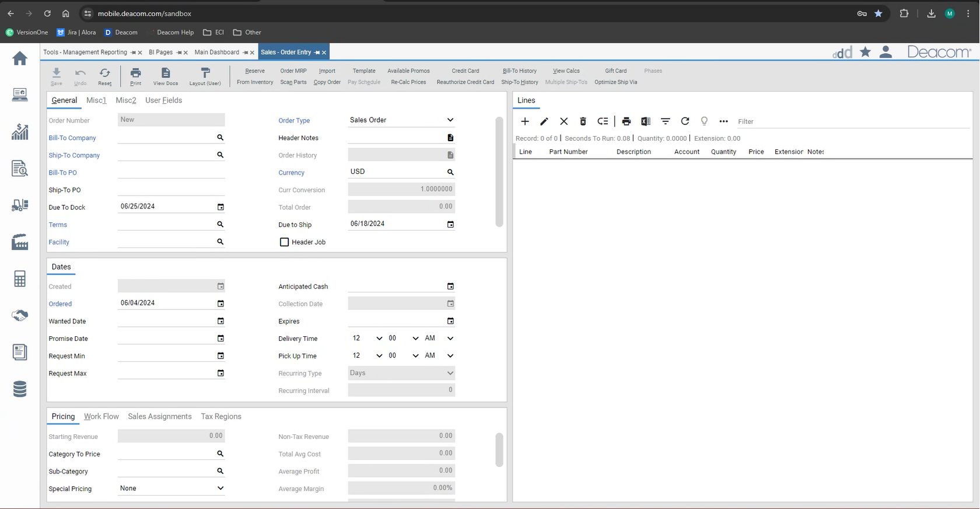Close the Main Dashboard tab

[x=252, y=53]
